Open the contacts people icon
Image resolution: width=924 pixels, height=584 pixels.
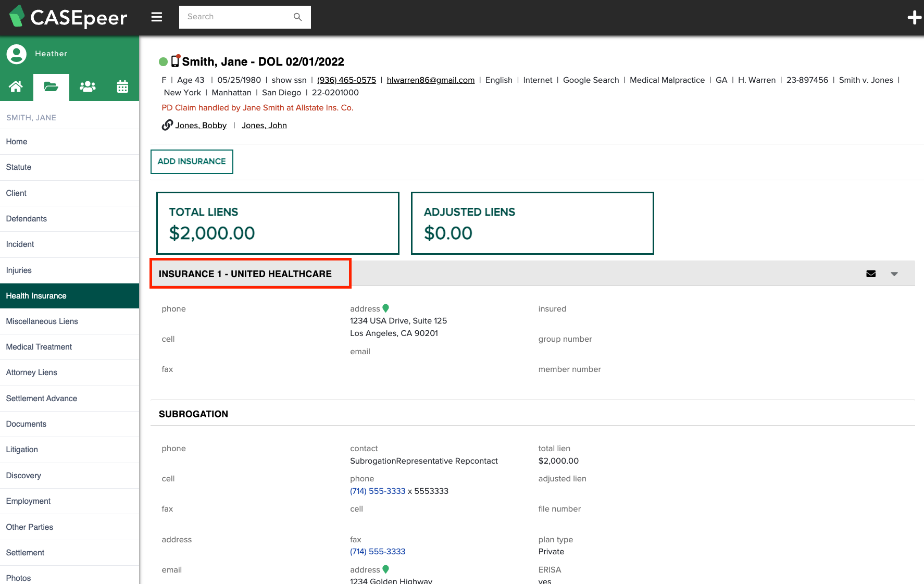click(88, 86)
